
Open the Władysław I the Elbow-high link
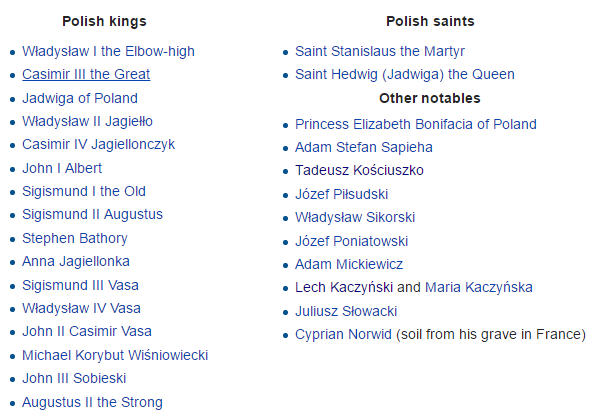pyautogui.click(x=108, y=51)
